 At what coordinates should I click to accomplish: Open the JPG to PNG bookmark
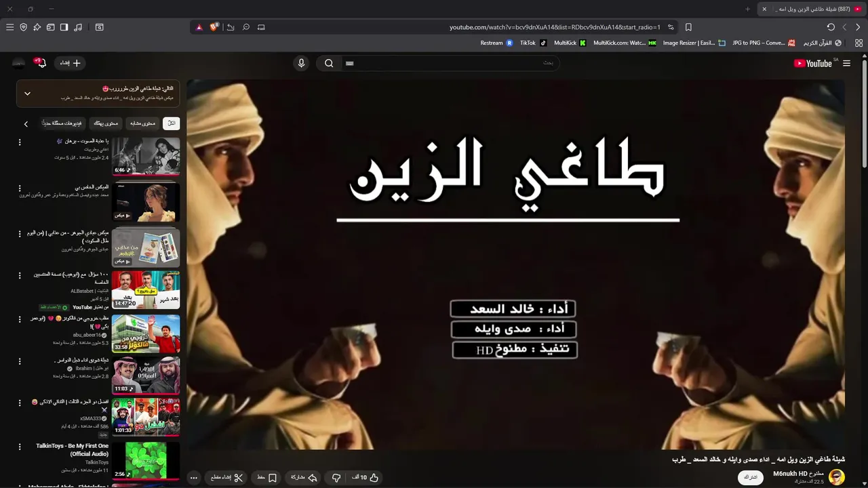pos(764,43)
